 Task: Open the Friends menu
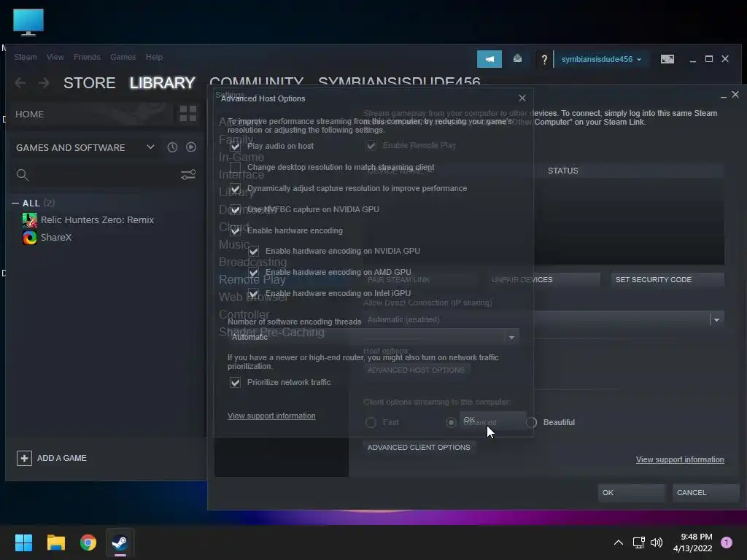[x=87, y=57]
